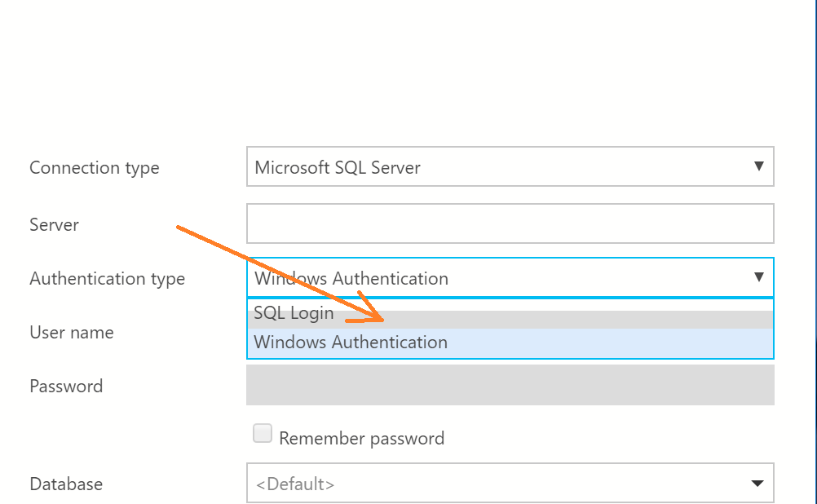The image size is (817, 504).
Task: Click the Connection type label
Action: [x=94, y=167]
